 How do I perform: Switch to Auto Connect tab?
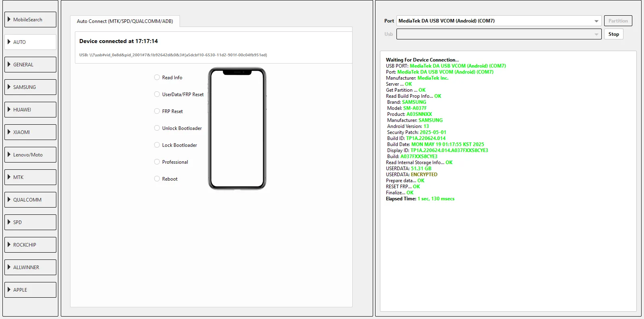pos(125,21)
